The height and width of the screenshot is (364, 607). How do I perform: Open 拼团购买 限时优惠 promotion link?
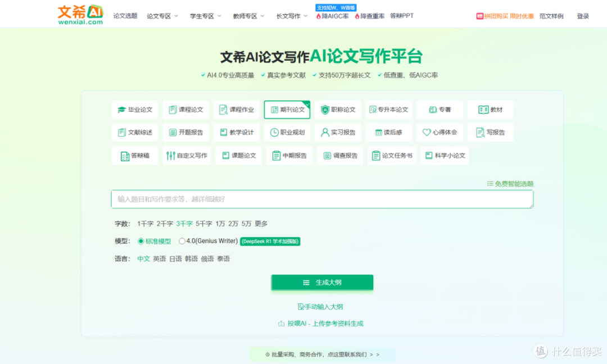(505, 16)
